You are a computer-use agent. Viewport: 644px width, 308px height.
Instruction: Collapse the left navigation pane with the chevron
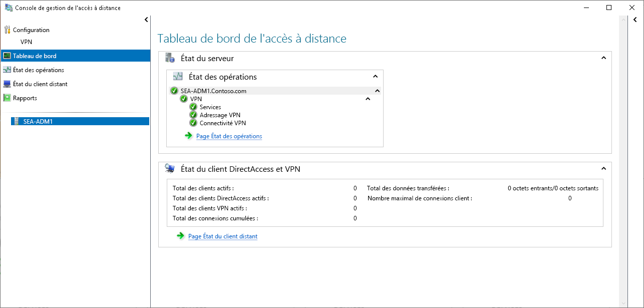[x=146, y=19]
